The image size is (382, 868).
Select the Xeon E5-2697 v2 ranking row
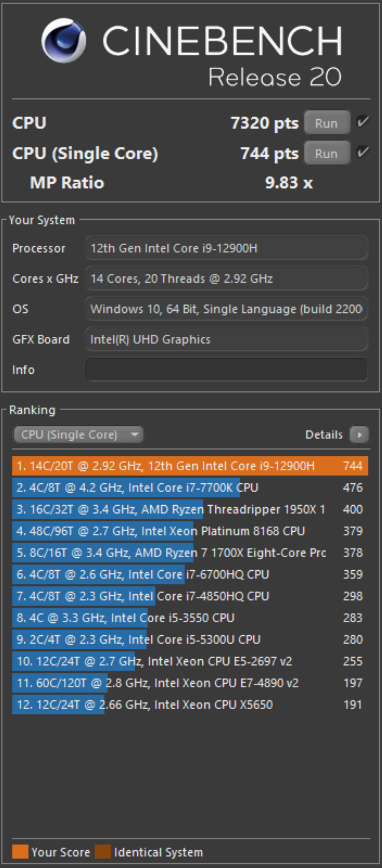190,661
